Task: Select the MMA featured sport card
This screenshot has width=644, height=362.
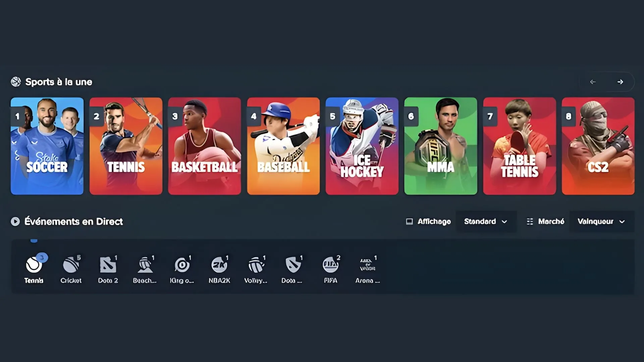Action: click(440, 146)
